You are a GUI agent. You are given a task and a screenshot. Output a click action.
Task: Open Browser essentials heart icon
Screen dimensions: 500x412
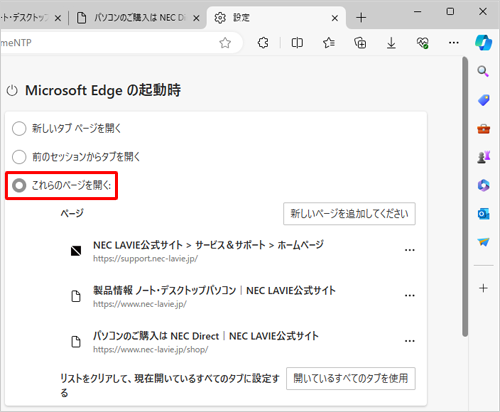pos(423,43)
